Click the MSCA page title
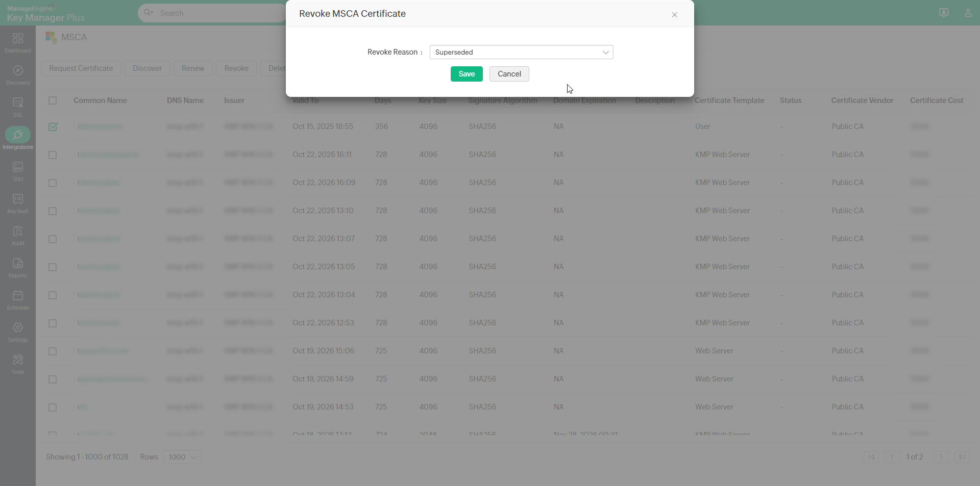The height and width of the screenshot is (486, 980). pos(74,37)
